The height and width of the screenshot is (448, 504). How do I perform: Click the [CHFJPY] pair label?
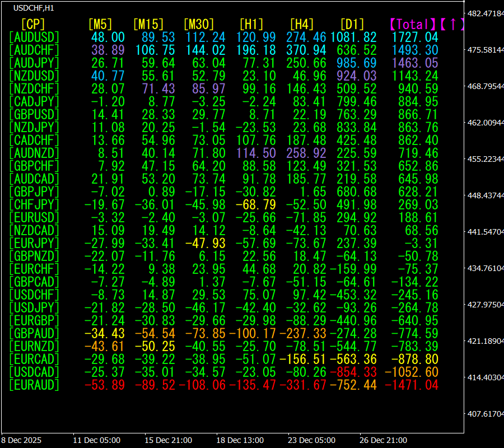pyautogui.click(x=34, y=205)
